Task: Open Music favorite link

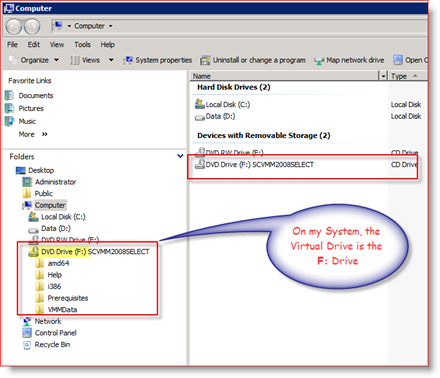Action: [x=27, y=121]
